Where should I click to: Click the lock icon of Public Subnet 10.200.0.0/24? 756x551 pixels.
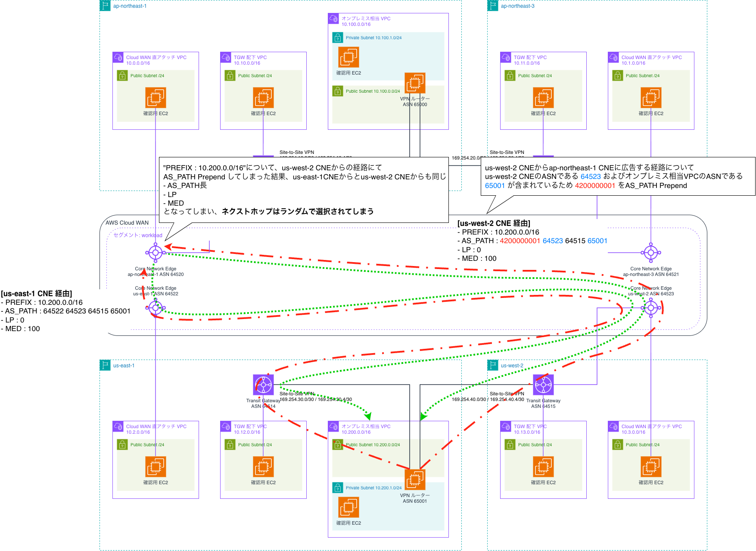338,445
